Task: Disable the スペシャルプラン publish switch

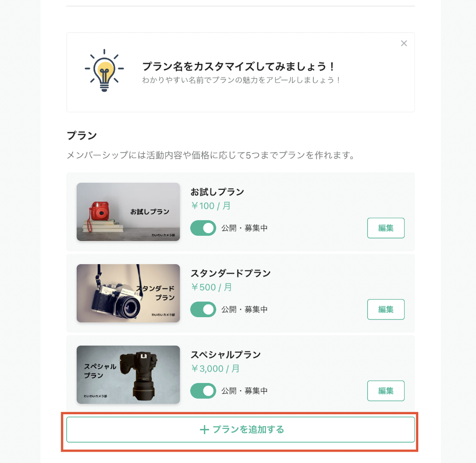Action: [203, 391]
